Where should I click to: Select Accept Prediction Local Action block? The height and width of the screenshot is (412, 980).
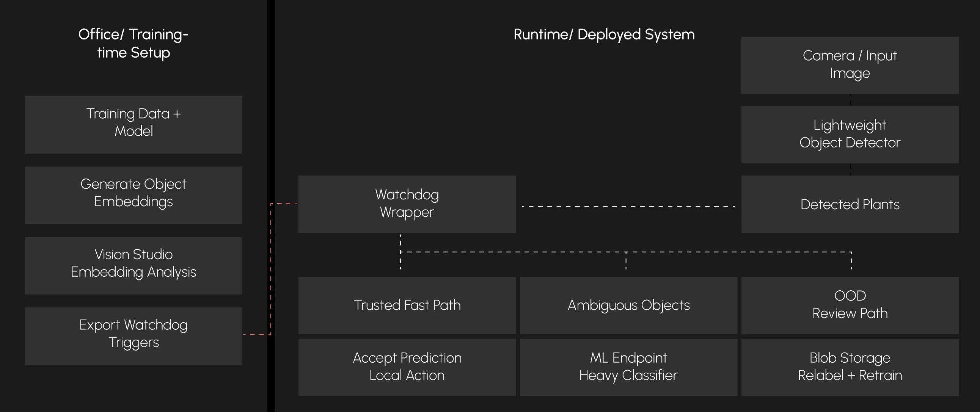[407, 367]
